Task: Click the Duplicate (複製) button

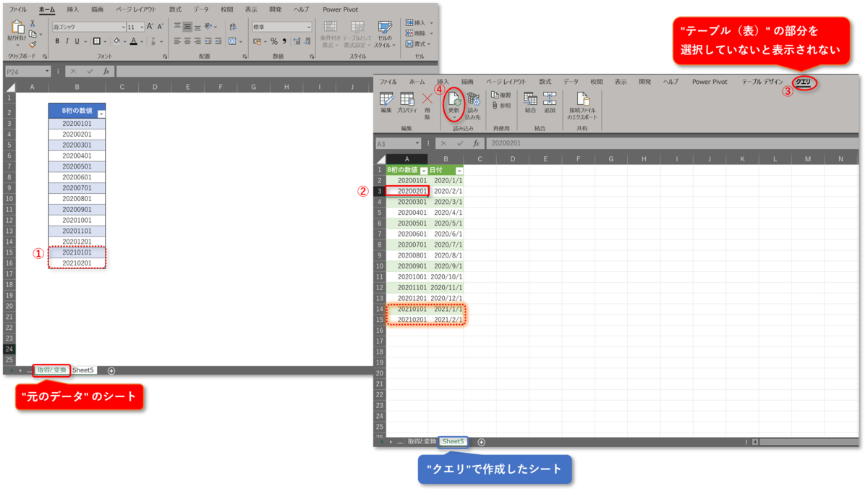Action: point(501,95)
